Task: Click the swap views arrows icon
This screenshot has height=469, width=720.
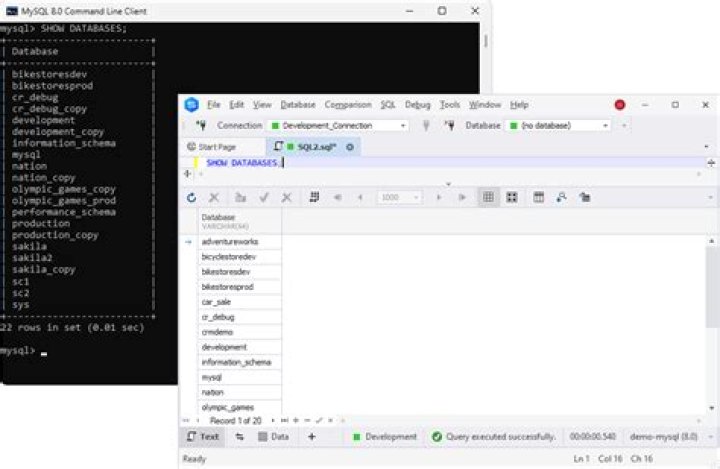Action: coord(240,437)
